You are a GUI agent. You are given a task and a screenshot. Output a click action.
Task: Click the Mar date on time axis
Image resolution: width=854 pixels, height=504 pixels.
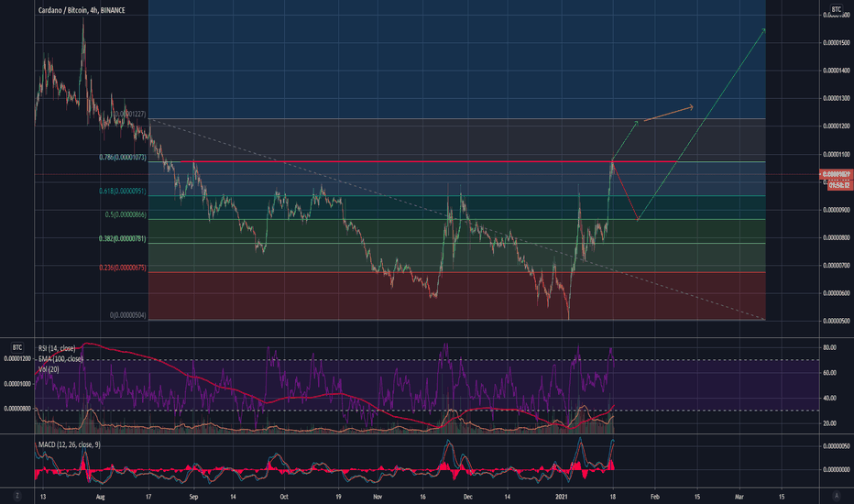[739, 497]
